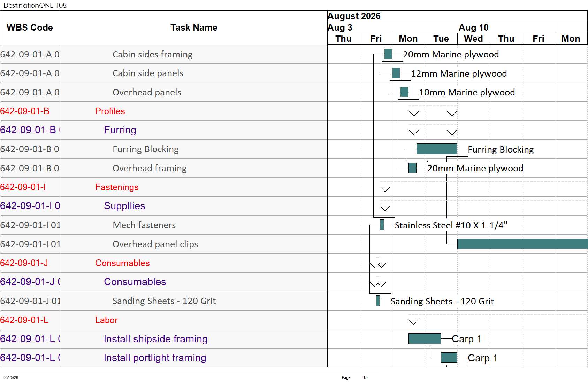Click Sanding Sheets label in the Gantt chart
Viewport: 588px width, 382px height.
[x=442, y=301]
